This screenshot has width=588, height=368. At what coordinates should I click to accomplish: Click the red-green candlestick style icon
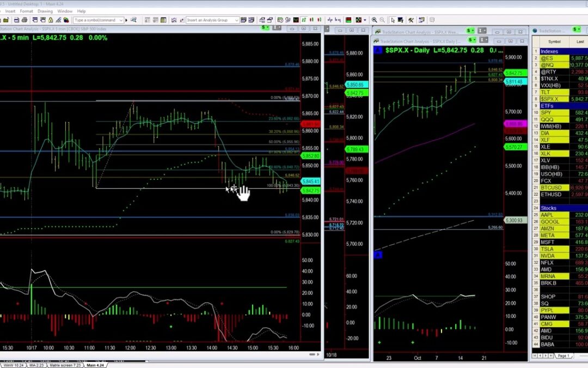[x=319, y=20]
